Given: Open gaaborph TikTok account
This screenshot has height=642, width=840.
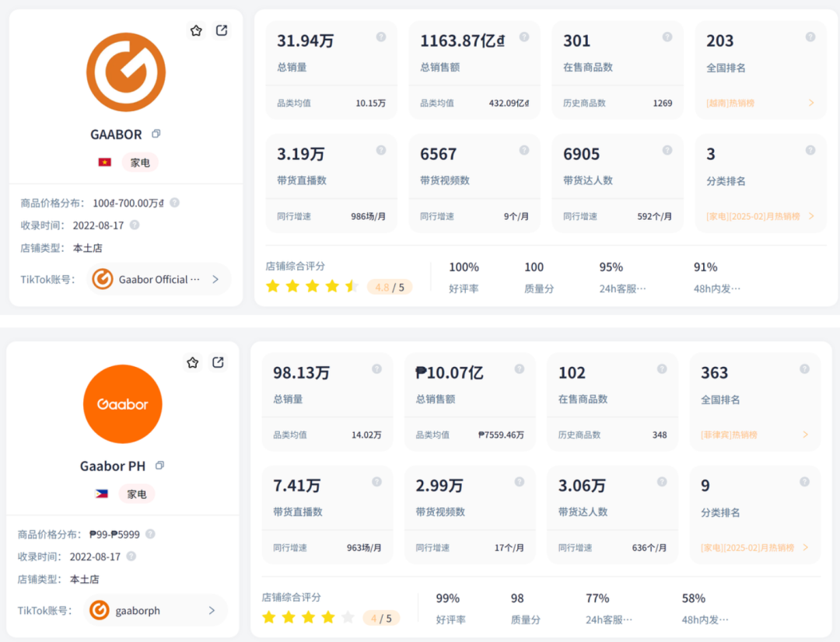Looking at the screenshot, I should click(156, 610).
